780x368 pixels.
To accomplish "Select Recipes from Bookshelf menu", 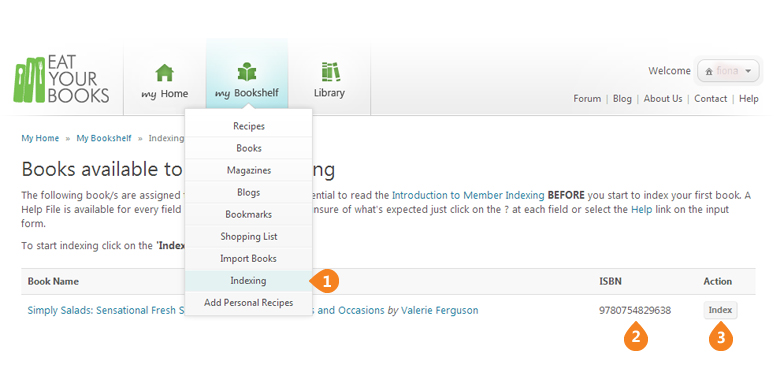I will [x=249, y=126].
